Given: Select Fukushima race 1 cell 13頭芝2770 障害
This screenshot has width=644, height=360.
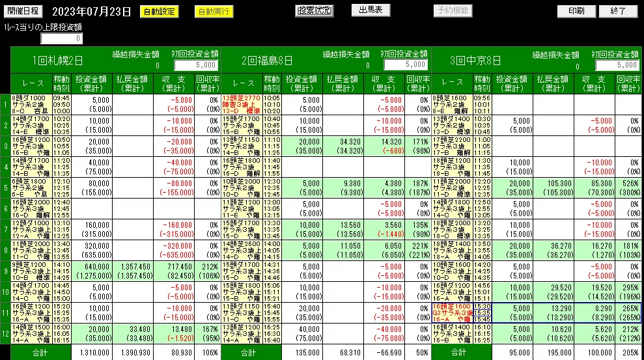Looking at the screenshot, I should [x=242, y=104].
